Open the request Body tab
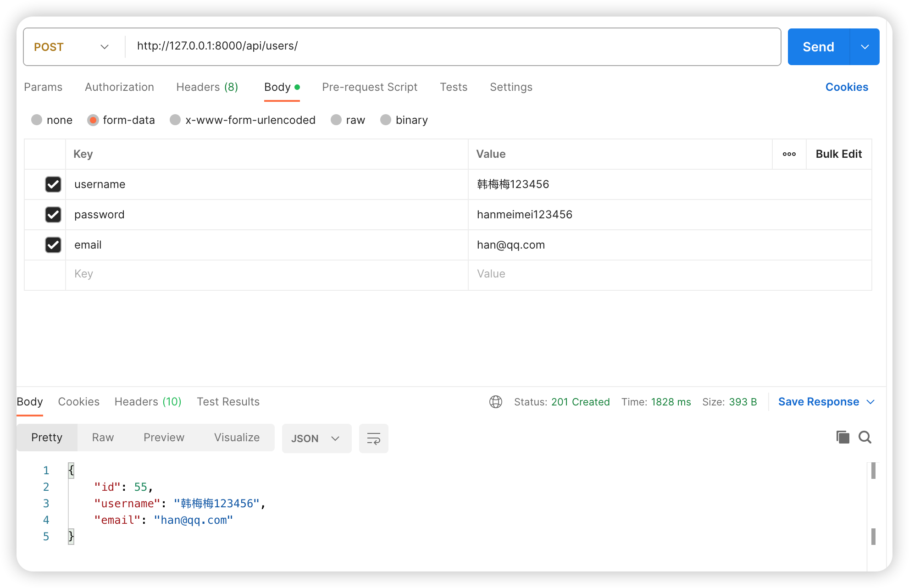This screenshot has width=909, height=588. (x=282, y=87)
